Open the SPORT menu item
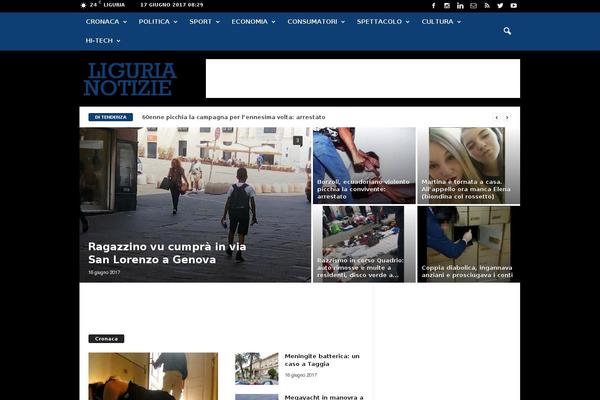 click(201, 22)
